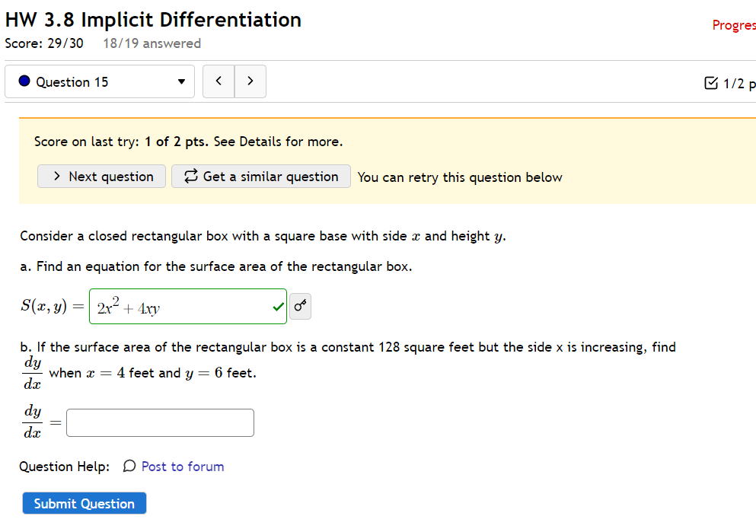Click the answer box containing 2x²+4xy
This screenshot has height=532, width=756.
[188, 306]
